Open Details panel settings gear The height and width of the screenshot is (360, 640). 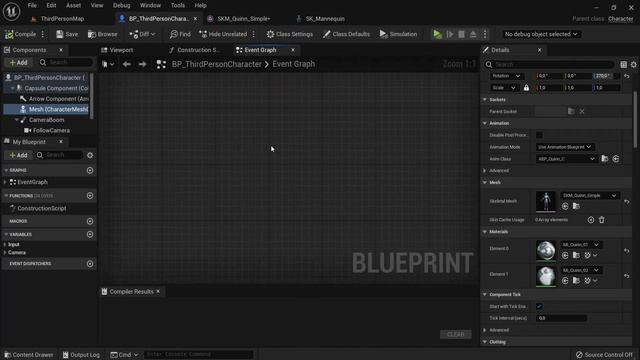point(633,64)
